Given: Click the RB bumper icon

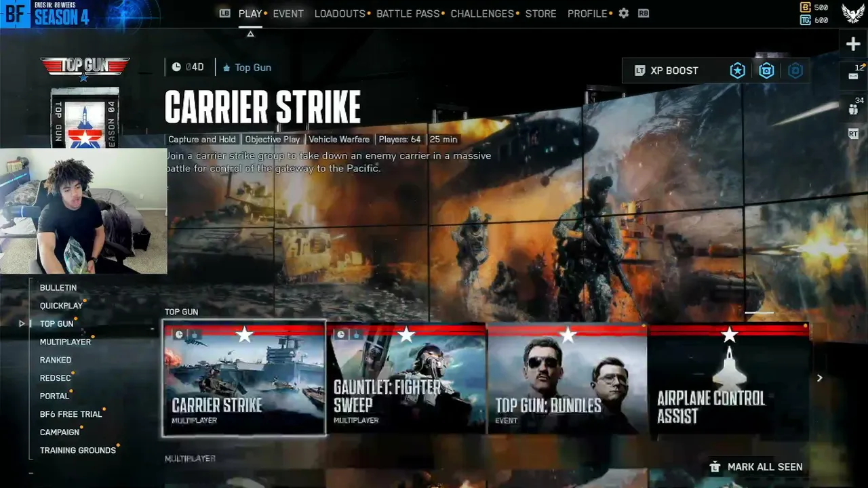Looking at the screenshot, I should tap(644, 14).
